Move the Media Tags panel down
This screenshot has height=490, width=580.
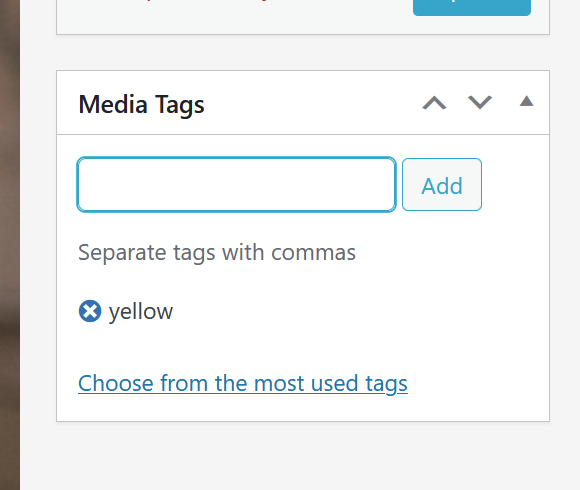480,102
